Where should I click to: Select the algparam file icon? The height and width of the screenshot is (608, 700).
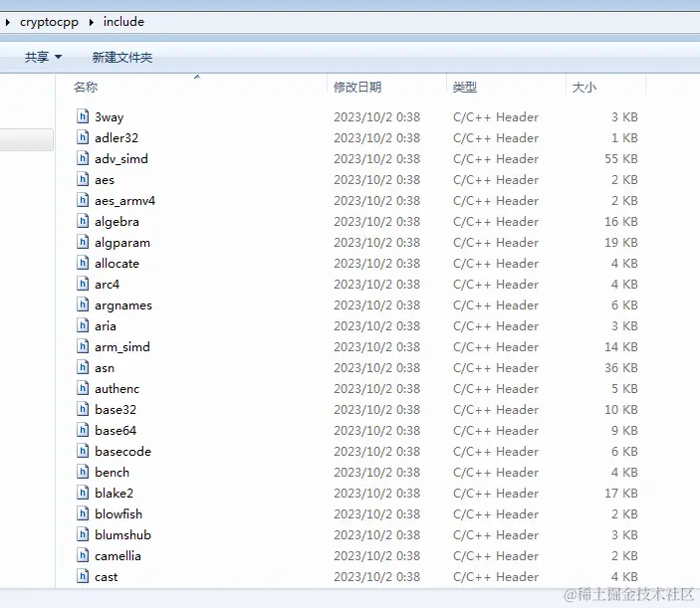[83, 242]
